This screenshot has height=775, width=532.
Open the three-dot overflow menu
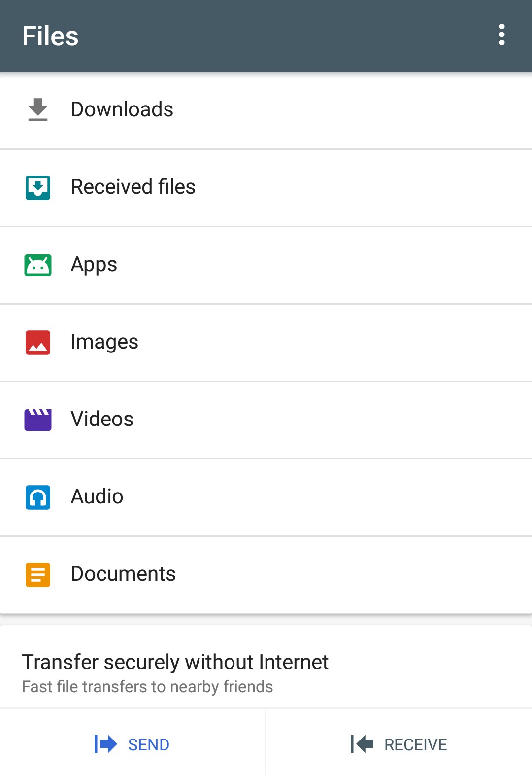(501, 35)
